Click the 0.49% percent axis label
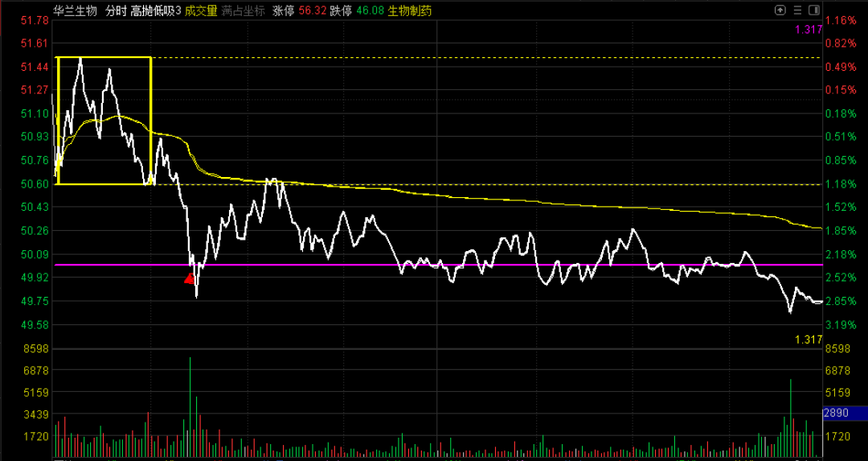868x461 pixels. point(841,67)
